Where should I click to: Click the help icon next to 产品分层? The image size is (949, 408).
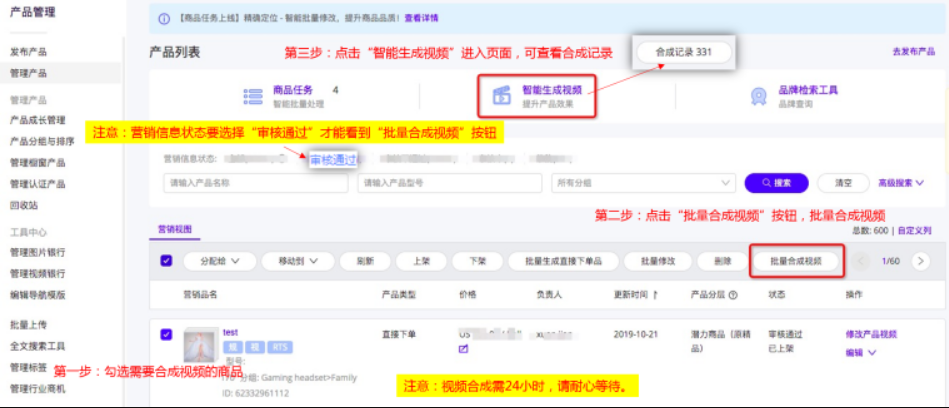coord(733,295)
